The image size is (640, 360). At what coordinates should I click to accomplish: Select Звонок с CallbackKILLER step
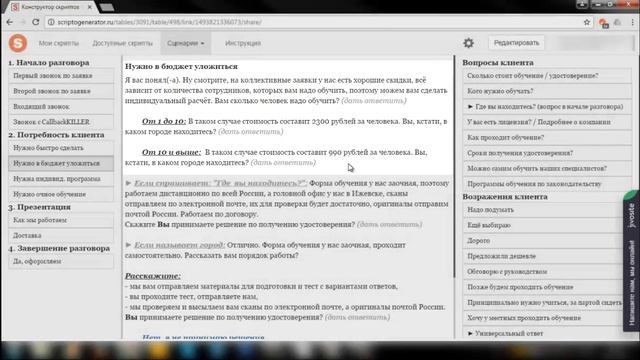(x=61, y=122)
